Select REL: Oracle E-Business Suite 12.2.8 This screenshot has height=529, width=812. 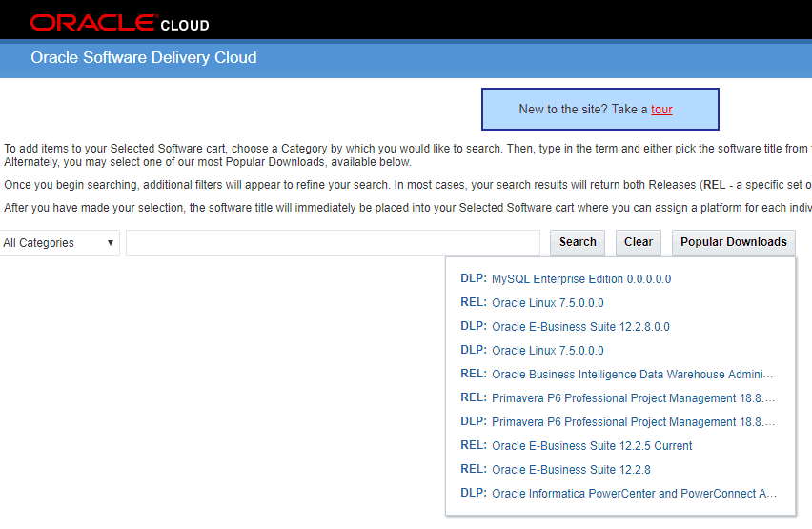click(555, 469)
